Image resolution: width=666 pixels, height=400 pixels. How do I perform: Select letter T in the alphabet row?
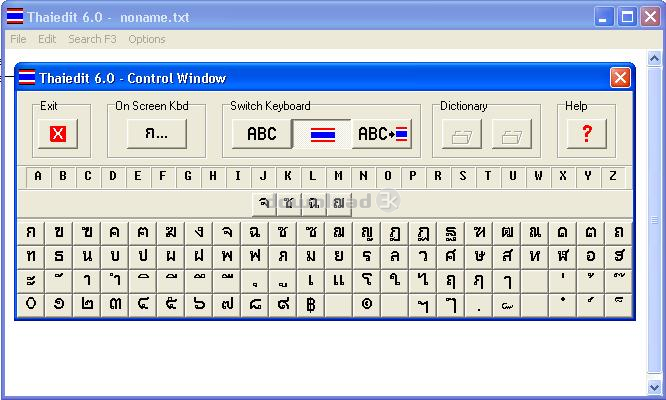point(488,177)
